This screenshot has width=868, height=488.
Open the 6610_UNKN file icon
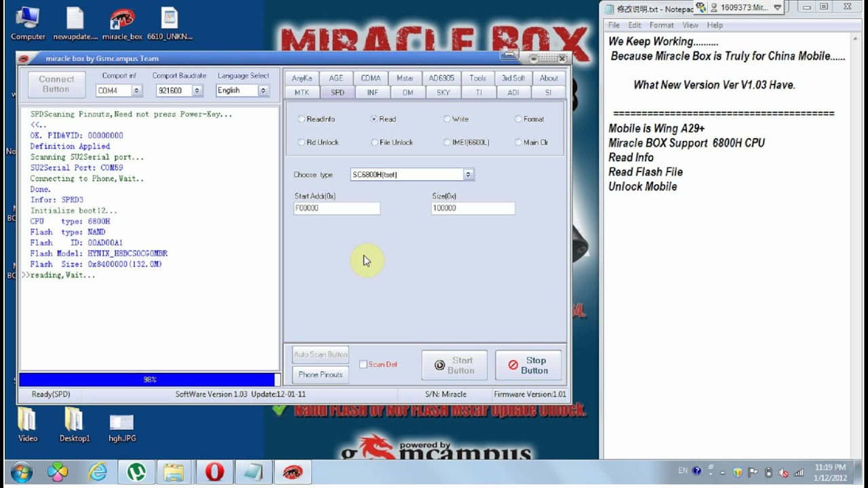(x=170, y=24)
